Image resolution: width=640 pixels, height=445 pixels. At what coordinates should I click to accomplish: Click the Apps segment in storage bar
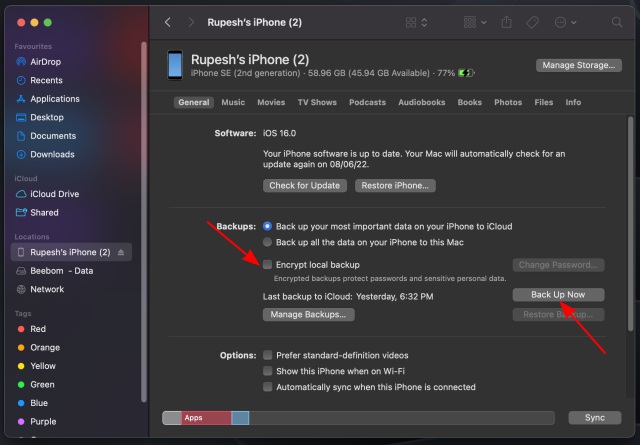pyautogui.click(x=206, y=418)
